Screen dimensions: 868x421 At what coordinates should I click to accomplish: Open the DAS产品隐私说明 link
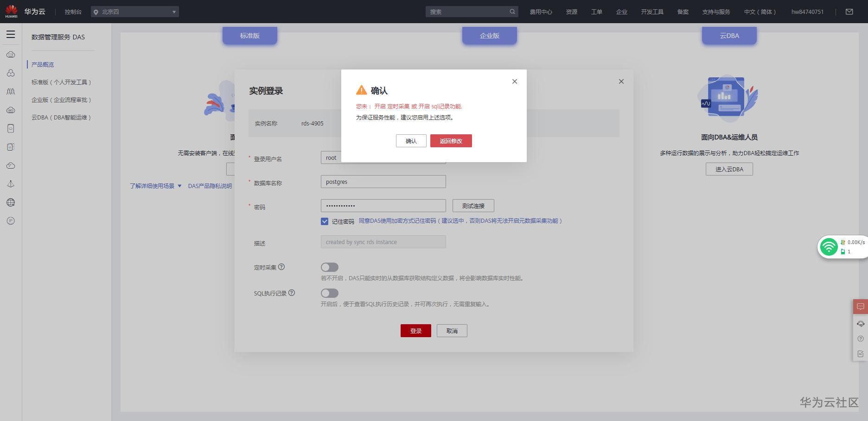tap(210, 186)
